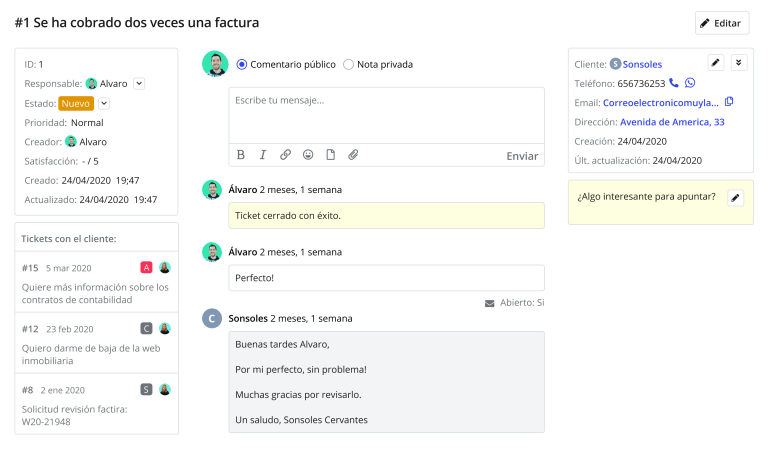Click the orange Nuevo status badge

click(x=75, y=103)
